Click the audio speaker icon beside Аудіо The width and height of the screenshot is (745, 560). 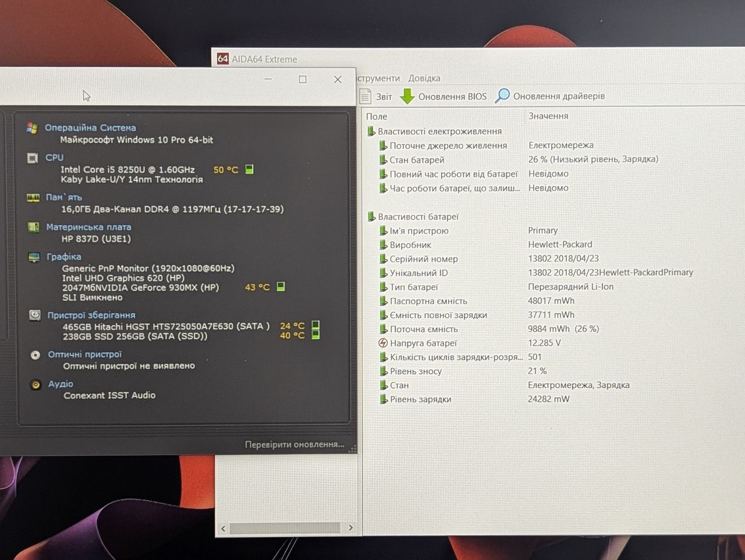pyautogui.click(x=36, y=384)
